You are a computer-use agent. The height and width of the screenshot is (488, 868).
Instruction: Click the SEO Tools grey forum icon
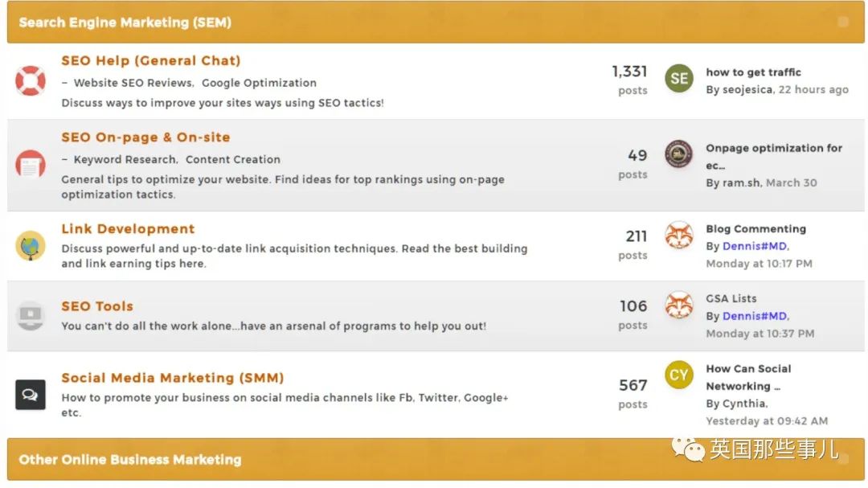point(31,315)
